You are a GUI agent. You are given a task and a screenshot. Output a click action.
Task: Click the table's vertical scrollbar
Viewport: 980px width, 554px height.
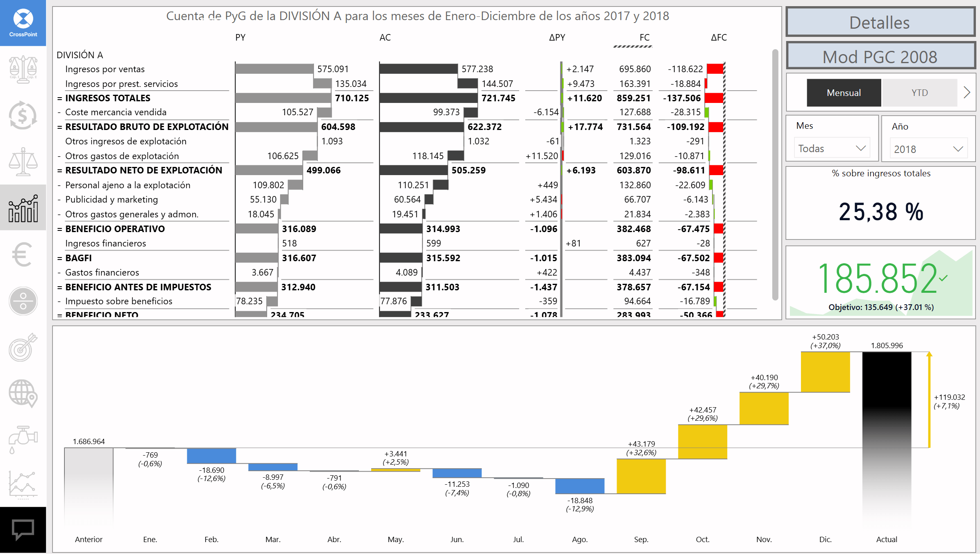point(775,174)
